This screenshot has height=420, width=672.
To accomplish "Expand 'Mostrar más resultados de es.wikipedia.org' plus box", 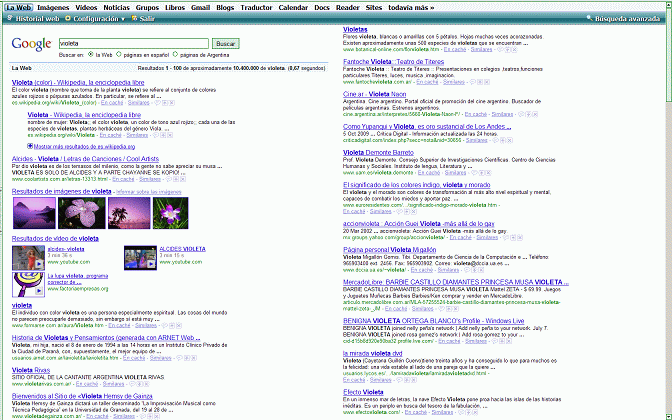I will (x=30, y=146).
